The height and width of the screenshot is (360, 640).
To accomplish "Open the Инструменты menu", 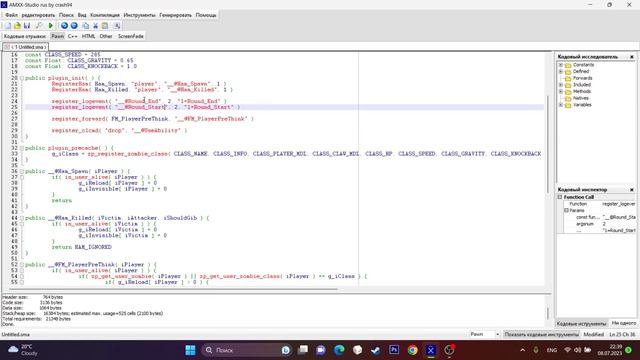I will tap(140, 15).
